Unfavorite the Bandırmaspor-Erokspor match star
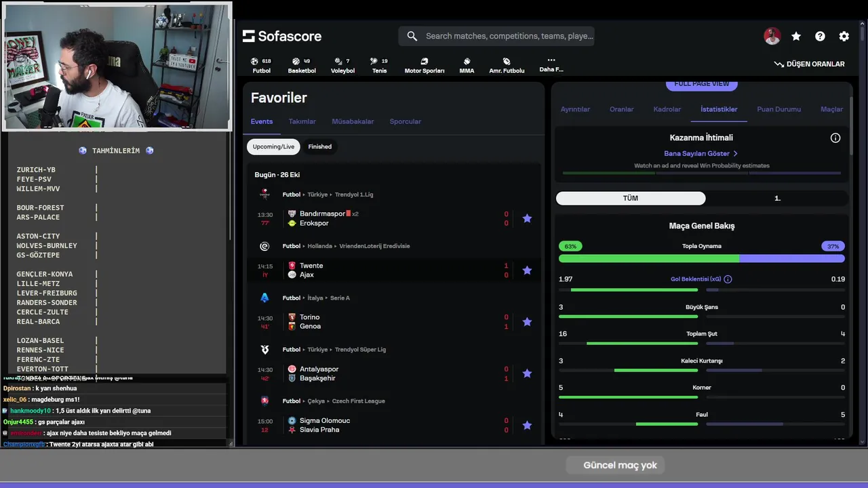The height and width of the screenshot is (488, 868). point(527,218)
